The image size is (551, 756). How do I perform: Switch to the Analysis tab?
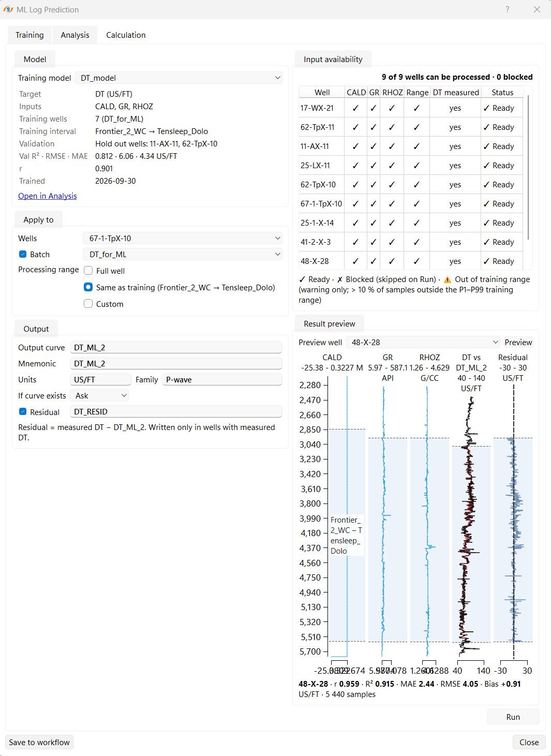75,35
